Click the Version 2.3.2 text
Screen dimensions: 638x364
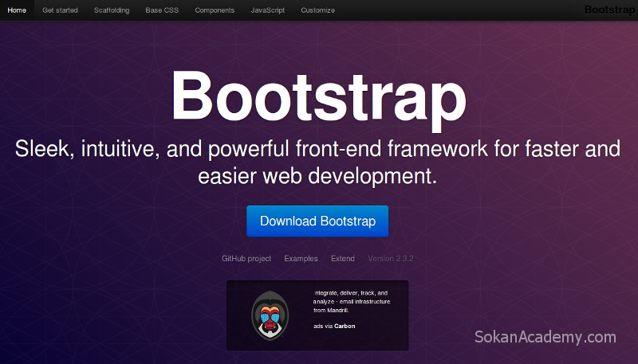pyautogui.click(x=391, y=258)
